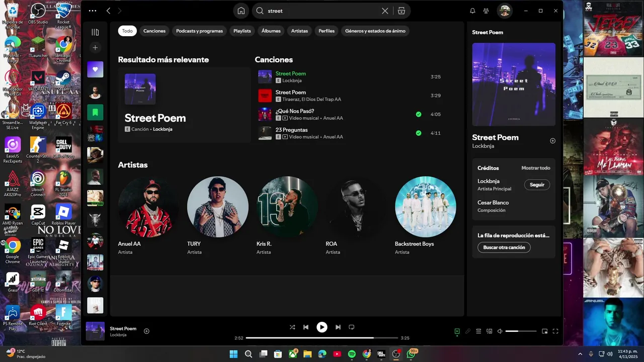Open Backstreet Boys artist card
Screen dimensions: 644x362
426,216
